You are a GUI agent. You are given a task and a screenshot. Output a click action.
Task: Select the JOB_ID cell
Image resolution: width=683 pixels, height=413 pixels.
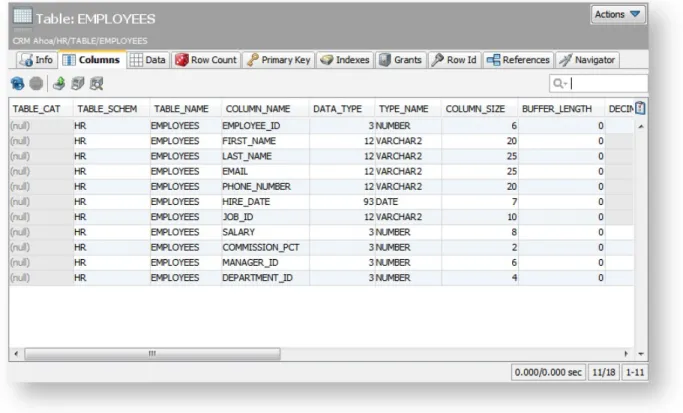tap(265, 217)
